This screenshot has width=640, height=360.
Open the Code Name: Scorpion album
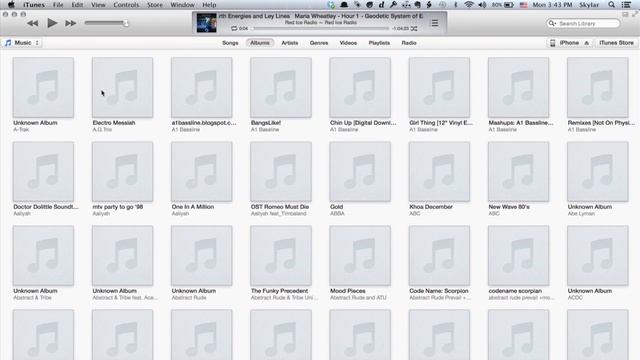tap(439, 256)
